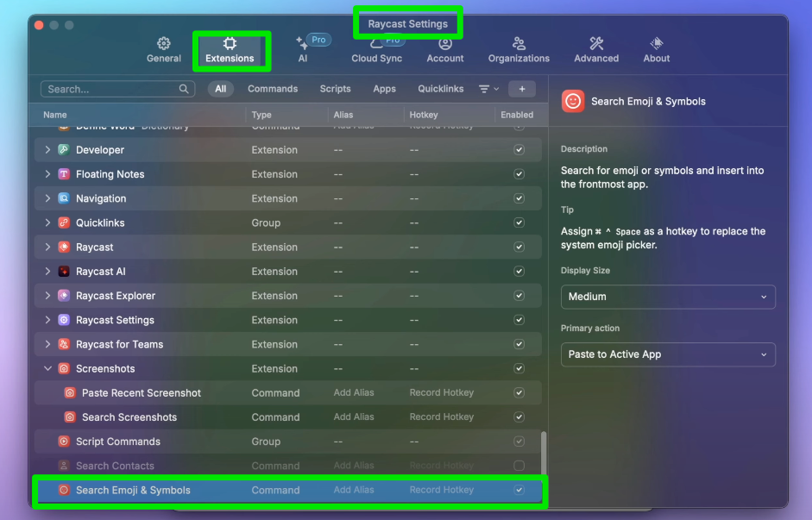Image resolution: width=812 pixels, height=520 pixels.
Task: Click the Raycast Explorer icon
Action: [64, 296]
